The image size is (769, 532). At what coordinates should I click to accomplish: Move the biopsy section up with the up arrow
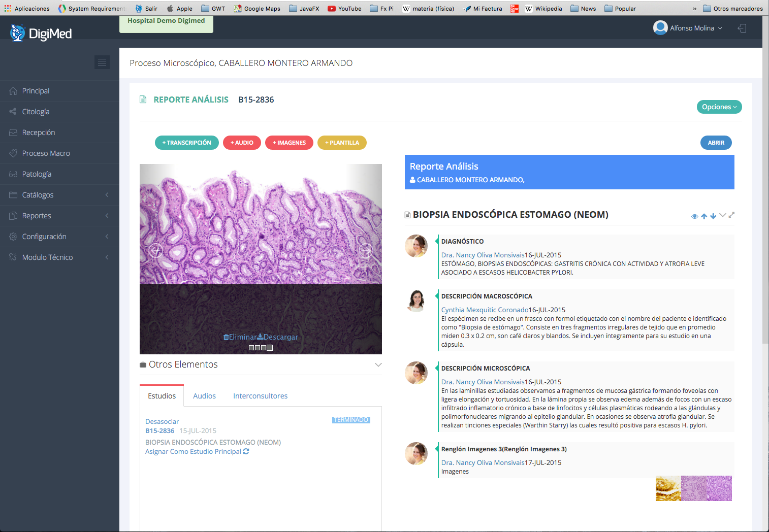coord(704,216)
